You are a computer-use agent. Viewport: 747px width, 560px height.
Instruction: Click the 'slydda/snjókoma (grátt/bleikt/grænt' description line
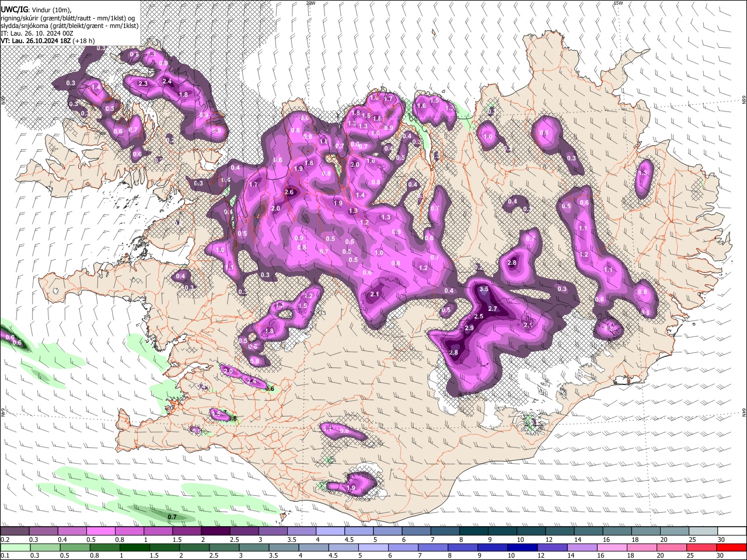(x=69, y=26)
